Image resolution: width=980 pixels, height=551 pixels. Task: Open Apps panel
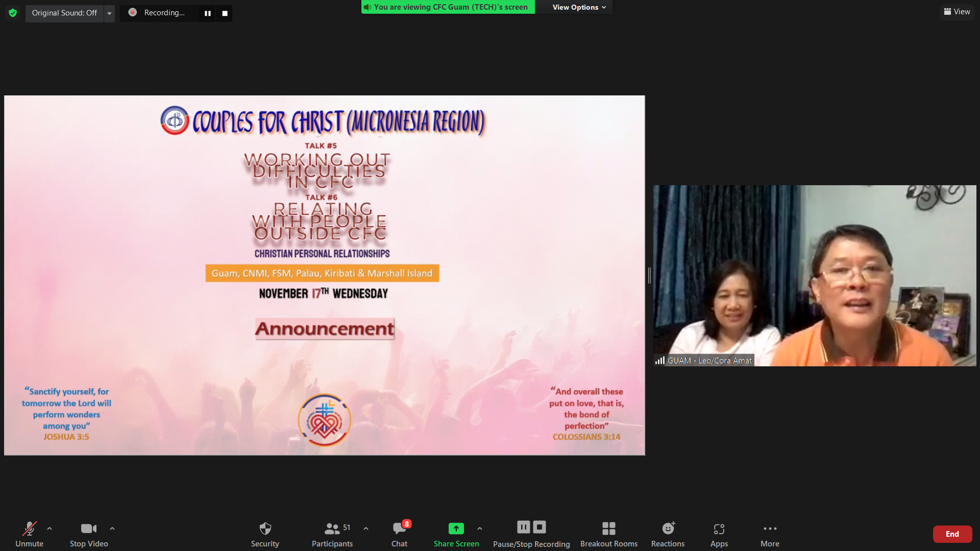[719, 534]
